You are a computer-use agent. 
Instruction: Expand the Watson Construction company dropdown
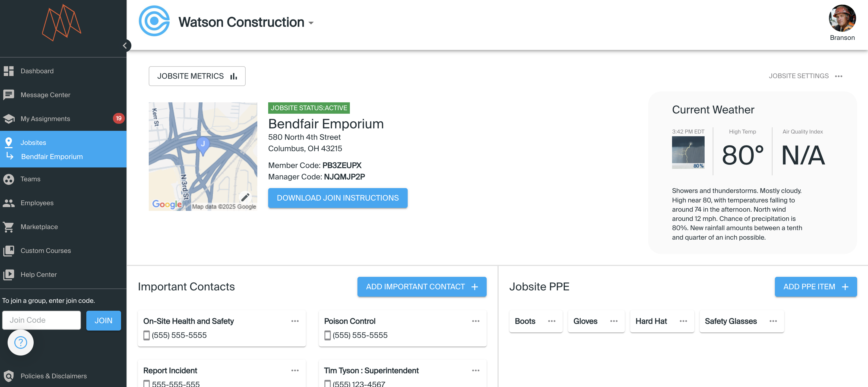(311, 23)
